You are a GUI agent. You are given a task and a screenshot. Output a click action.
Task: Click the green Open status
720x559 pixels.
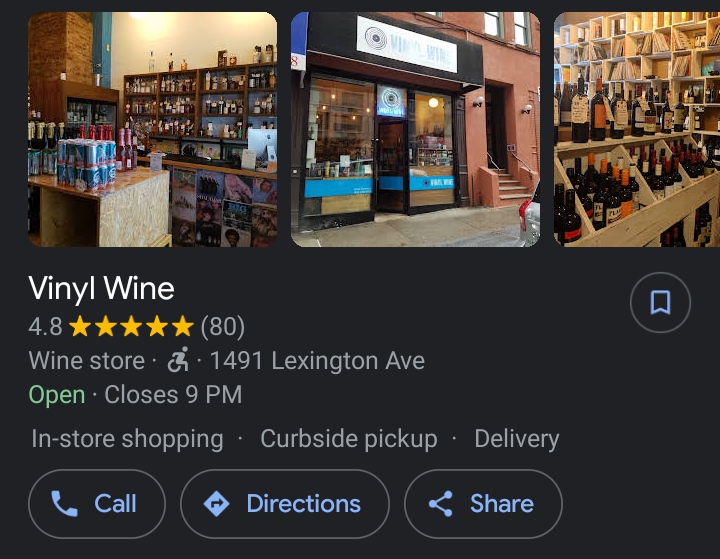point(57,395)
